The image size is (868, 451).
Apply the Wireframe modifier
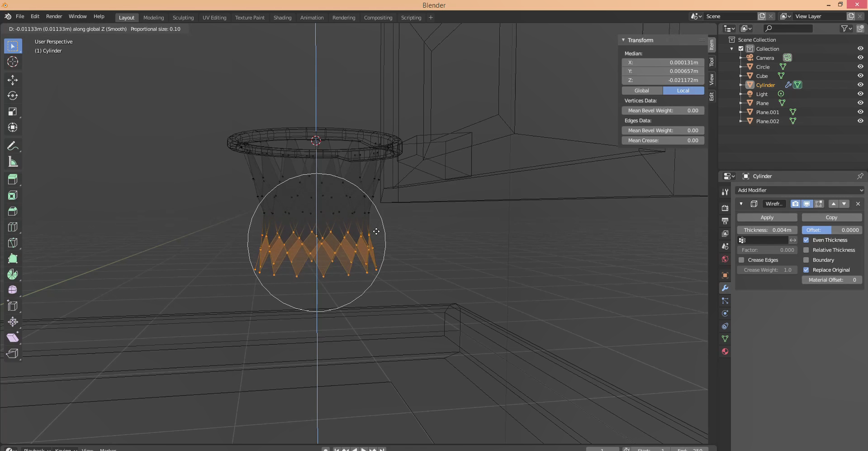pyautogui.click(x=767, y=217)
